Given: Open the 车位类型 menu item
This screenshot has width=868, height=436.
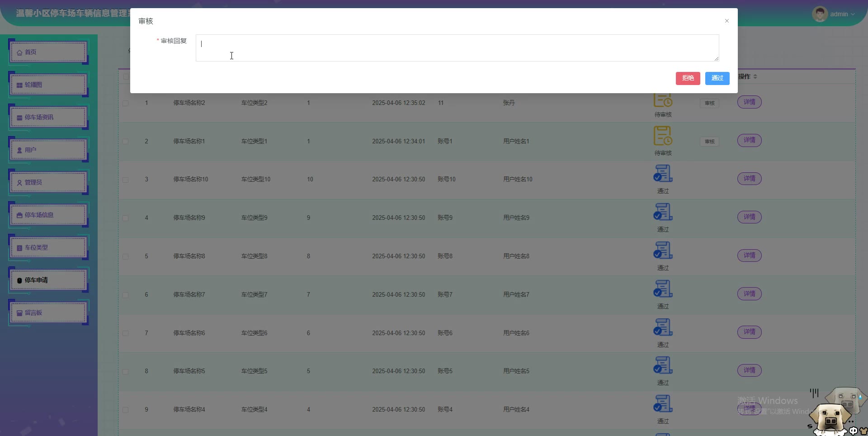Looking at the screenshot, I should tap(48, 248).
